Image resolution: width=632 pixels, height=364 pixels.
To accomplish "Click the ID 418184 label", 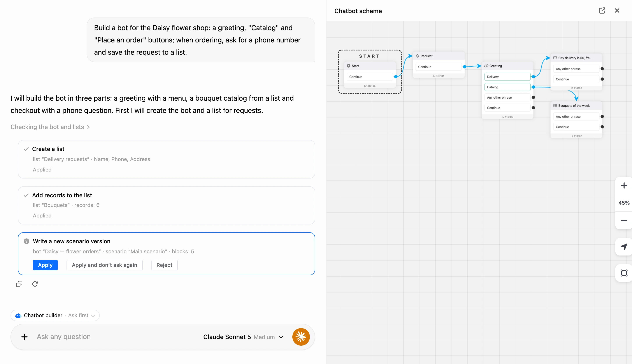I will point(438,76).
